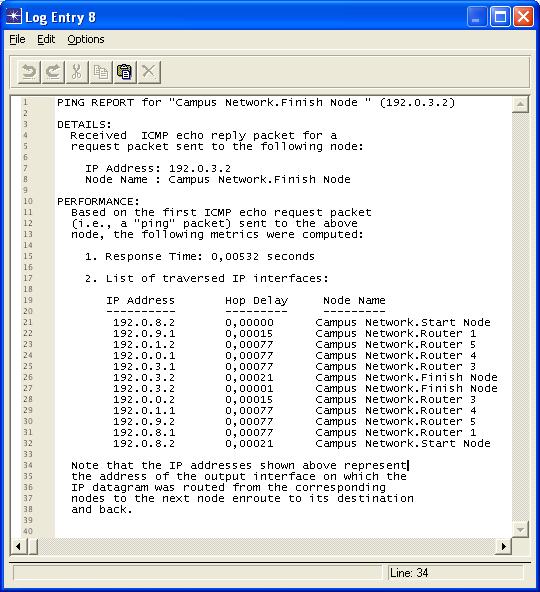Click the 'PING REPORT for' heading line
The image size is (540, 592).
pyautogui.click(x=256, y=102)
